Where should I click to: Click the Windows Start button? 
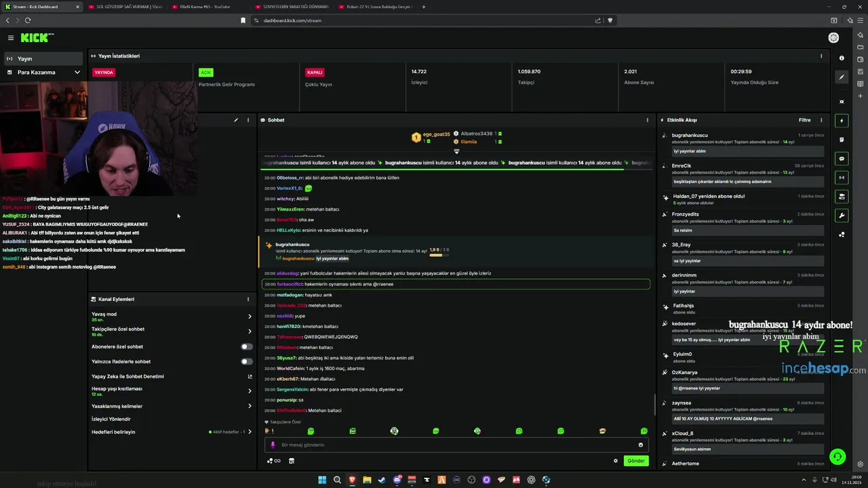(322, 480)
